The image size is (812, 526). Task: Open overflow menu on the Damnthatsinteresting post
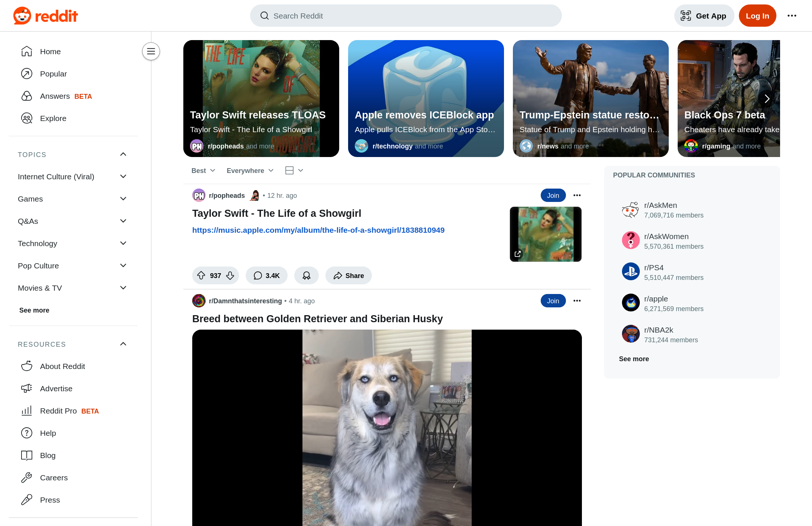coord(577,301)
